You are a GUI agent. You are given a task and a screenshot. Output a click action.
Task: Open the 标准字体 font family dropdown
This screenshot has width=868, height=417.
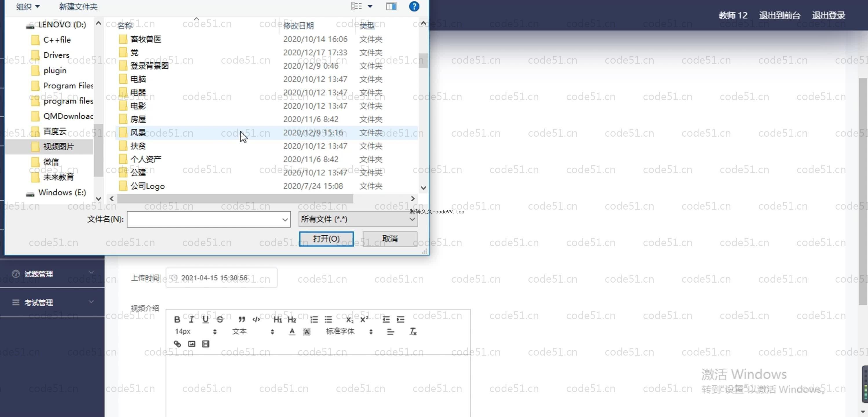click(349, 332)
